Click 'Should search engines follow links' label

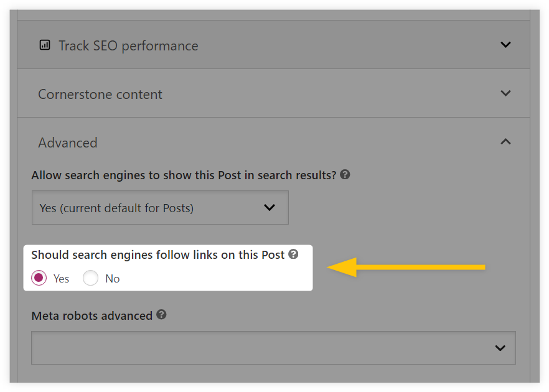click(x=157, y=255)
